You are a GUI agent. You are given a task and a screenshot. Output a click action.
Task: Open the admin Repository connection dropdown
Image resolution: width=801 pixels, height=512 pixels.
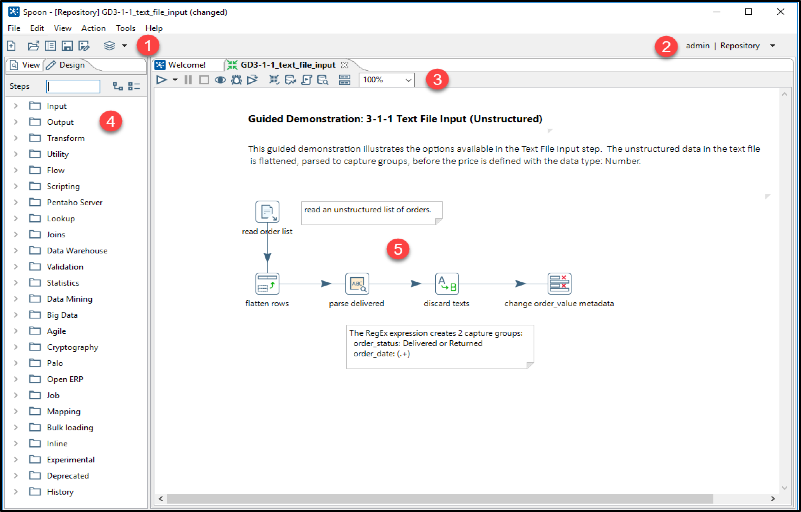coord(772,45)
